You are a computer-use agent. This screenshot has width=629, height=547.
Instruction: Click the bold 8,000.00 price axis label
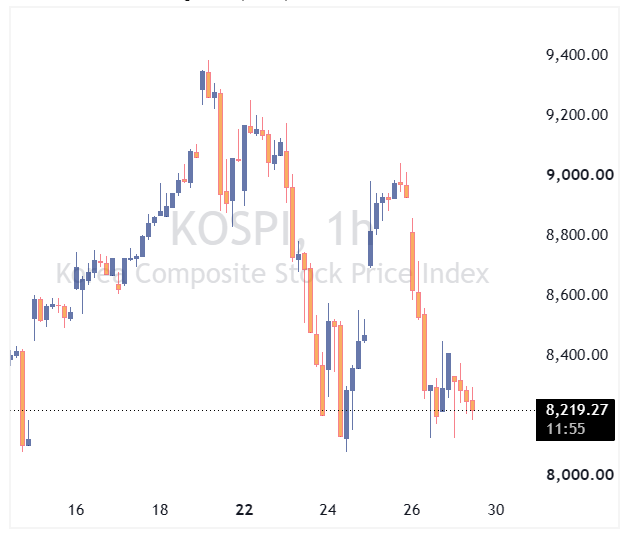(x=580, y=474)
